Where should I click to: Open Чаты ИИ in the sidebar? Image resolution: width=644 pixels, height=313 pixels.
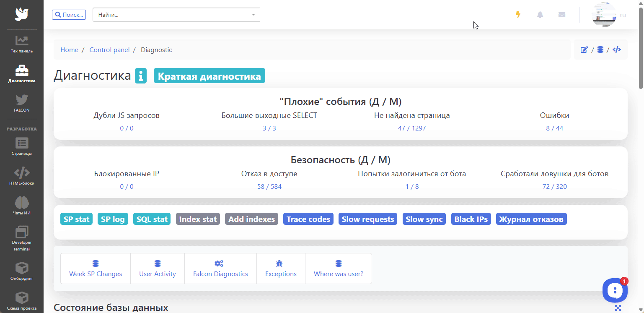coord(22,206)
